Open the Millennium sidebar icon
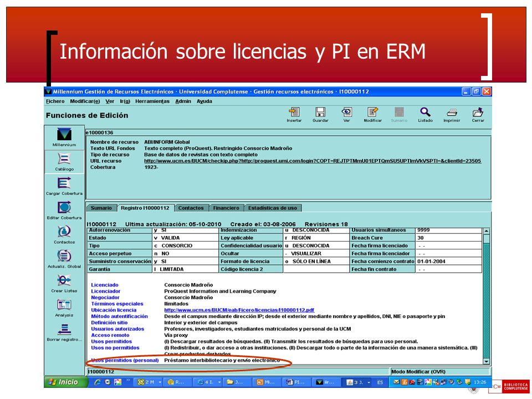 [64, 137]
